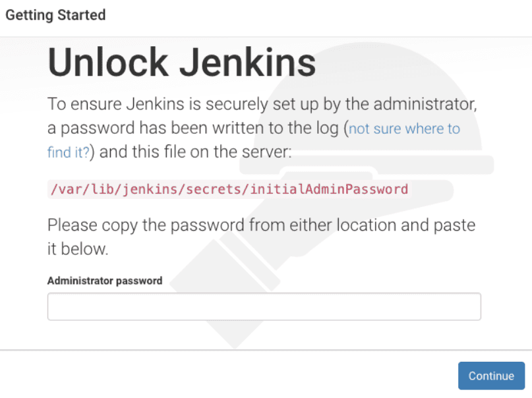The image size is (532, 398).
Task: Click the Getting Started header title
Action: pos(55,14)
